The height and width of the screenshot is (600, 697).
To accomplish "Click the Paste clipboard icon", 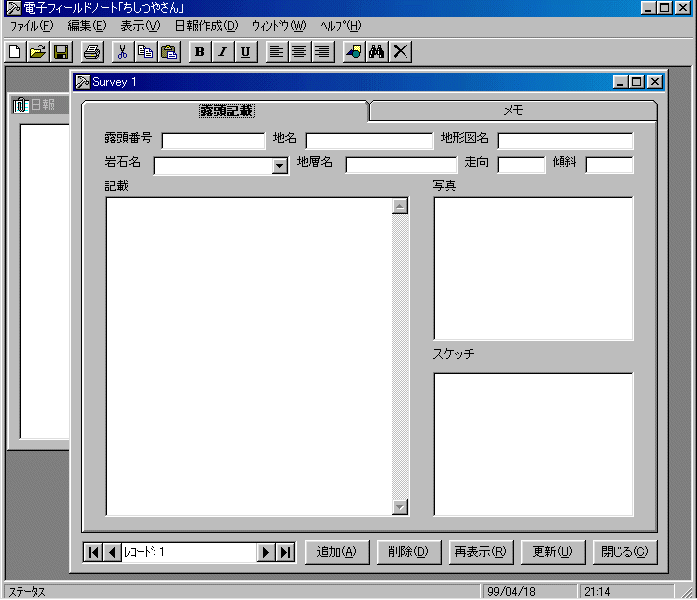I will pyautogui.click(x=169, y=52).
